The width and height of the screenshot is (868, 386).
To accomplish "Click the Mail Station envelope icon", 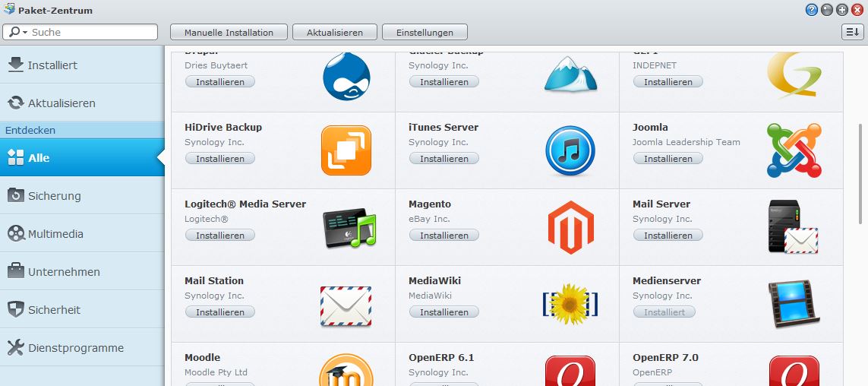I will [346, 305].
